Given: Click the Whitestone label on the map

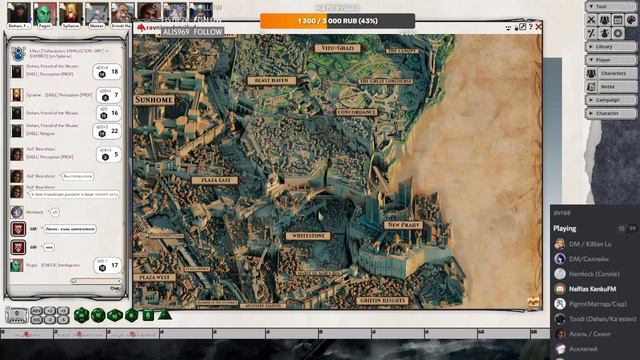Looking at the screenshot, I should click(308, 236).
